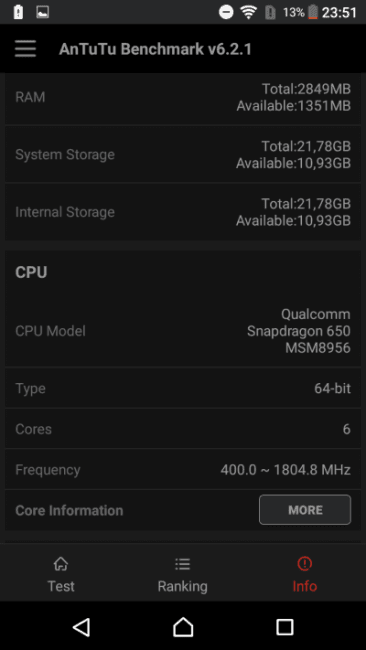Open the hamburger navigation menu
The image size is (366, 650).
tap(25, 49)
